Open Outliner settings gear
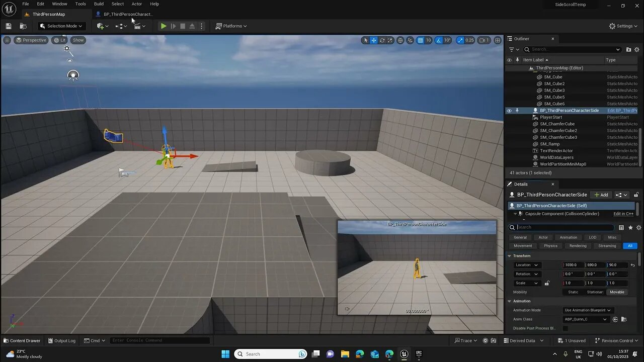The width and height of the screenshot is (644, 362). [x=638, y=49]
